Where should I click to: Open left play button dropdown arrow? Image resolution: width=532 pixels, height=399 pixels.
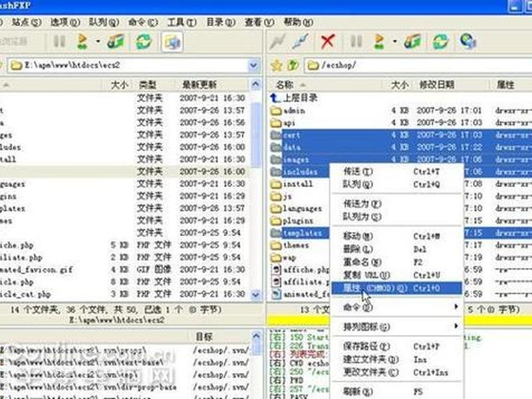coord(98,42)
